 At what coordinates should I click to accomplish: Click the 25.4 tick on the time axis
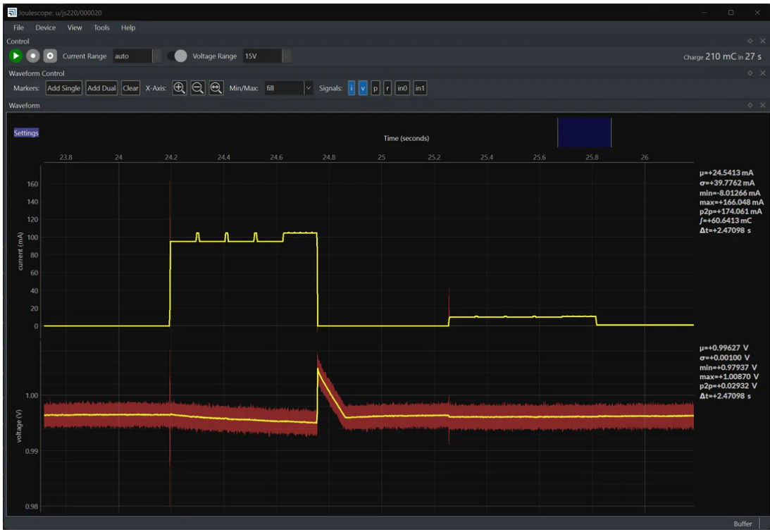[x=487, y=157]
